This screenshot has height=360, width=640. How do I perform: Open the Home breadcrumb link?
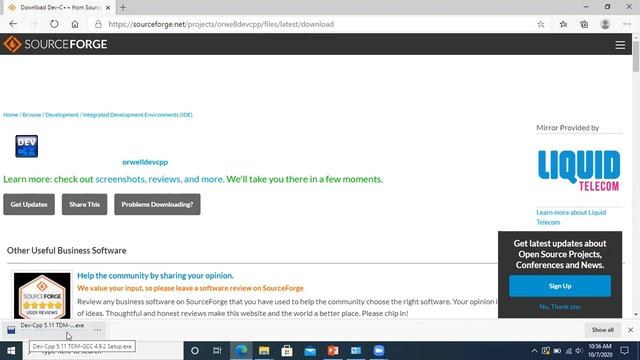[11, 115]
